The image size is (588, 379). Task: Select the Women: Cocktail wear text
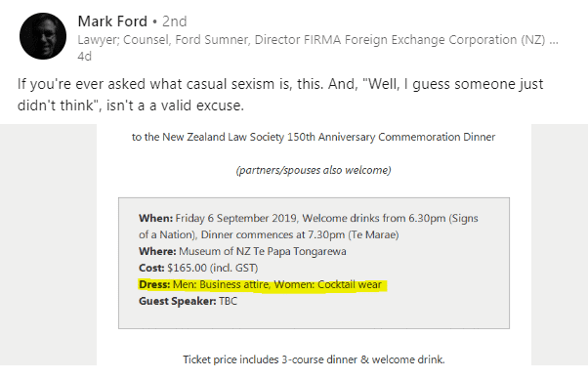pos(328,284)
